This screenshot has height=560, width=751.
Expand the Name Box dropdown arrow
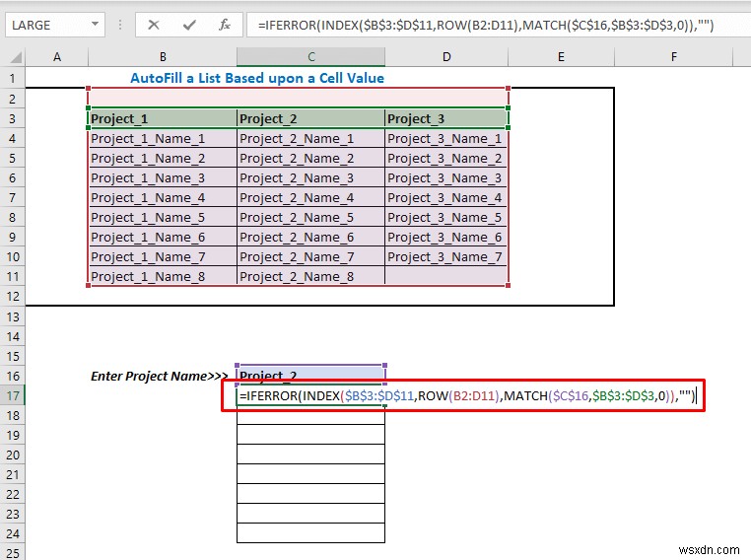[x=95, y=24]
